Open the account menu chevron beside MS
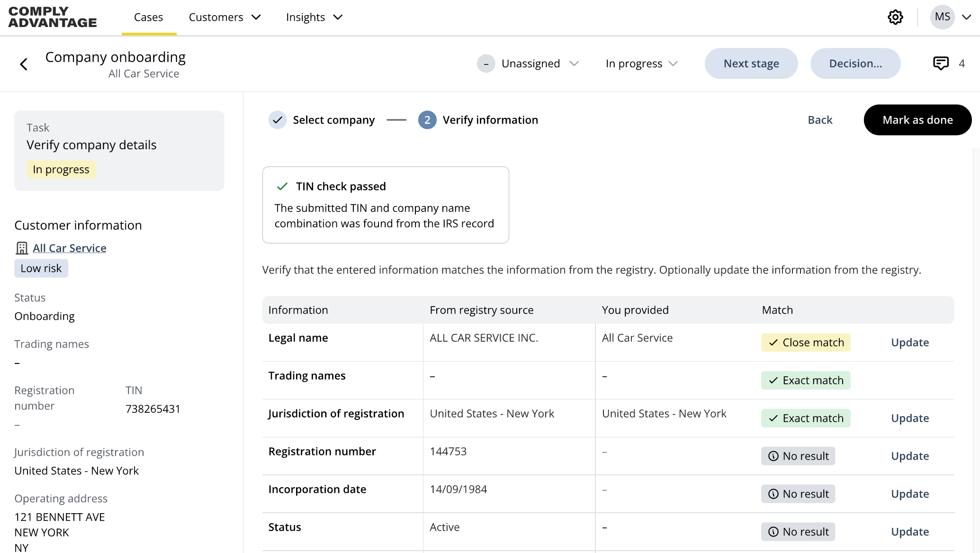Screen dimensions: 980x553 point(967,17)
